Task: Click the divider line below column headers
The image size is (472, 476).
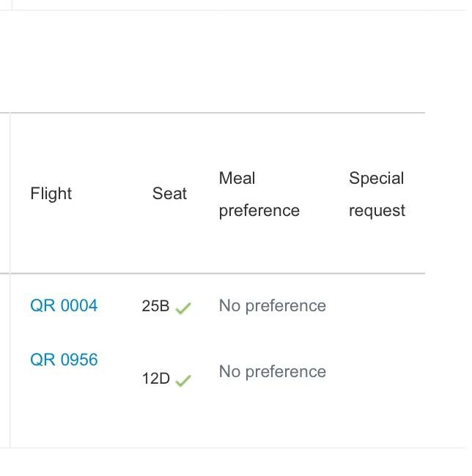Action: click(213, 274)
